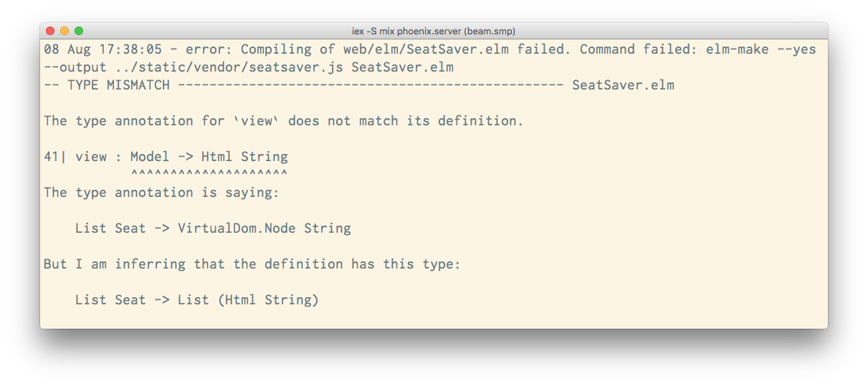868x386 pixels.
Task: Click the red close window button
Action: [50, 31]
